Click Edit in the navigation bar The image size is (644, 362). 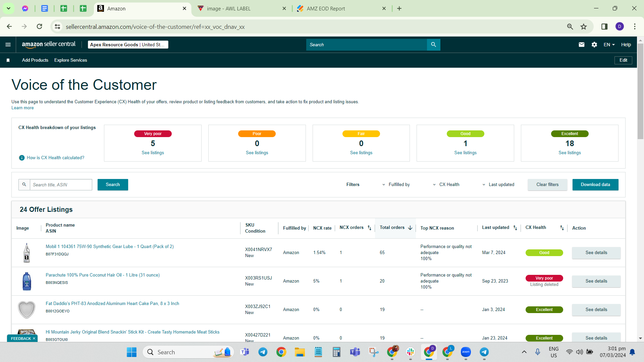[x=623, y=60]
